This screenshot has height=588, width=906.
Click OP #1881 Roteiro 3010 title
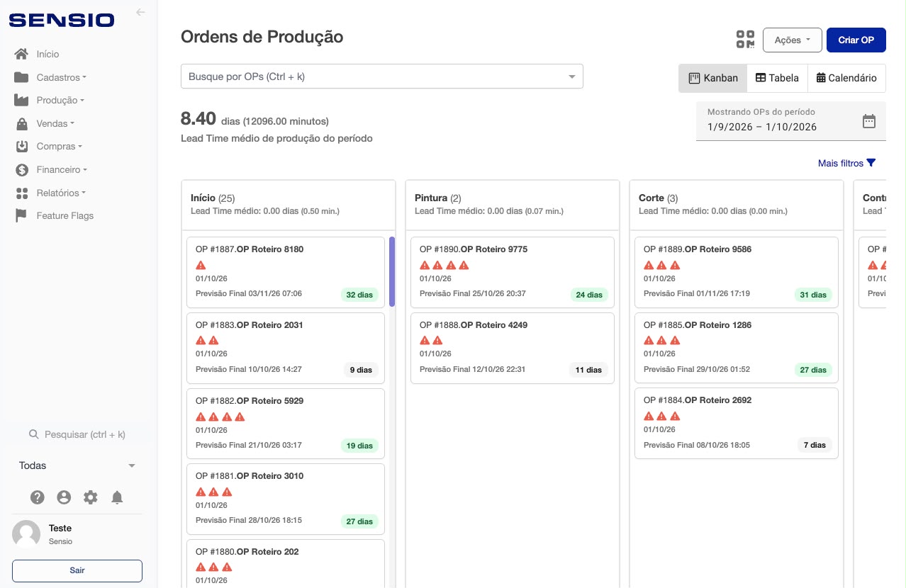click(x=250, y=476)
